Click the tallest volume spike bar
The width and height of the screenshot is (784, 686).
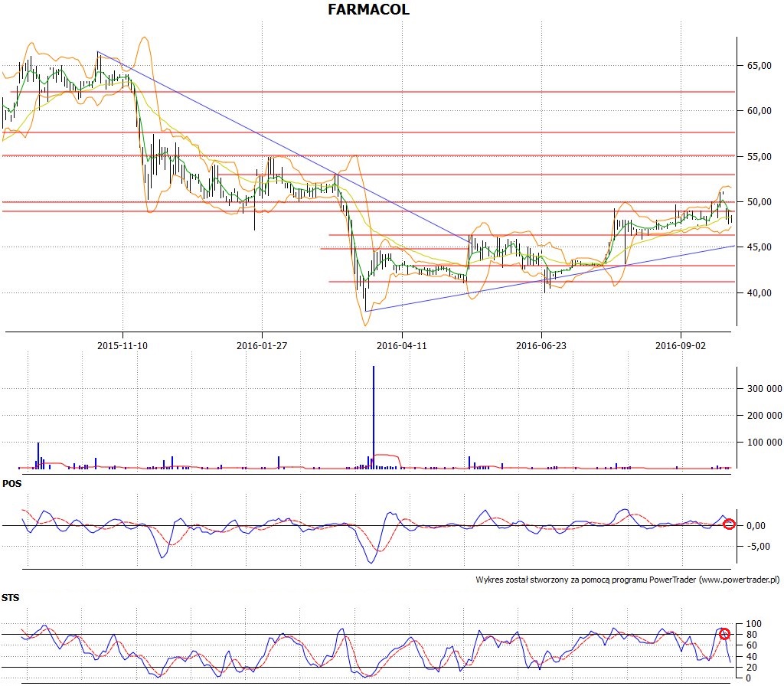pyautogui.click(x=373, y=417)
